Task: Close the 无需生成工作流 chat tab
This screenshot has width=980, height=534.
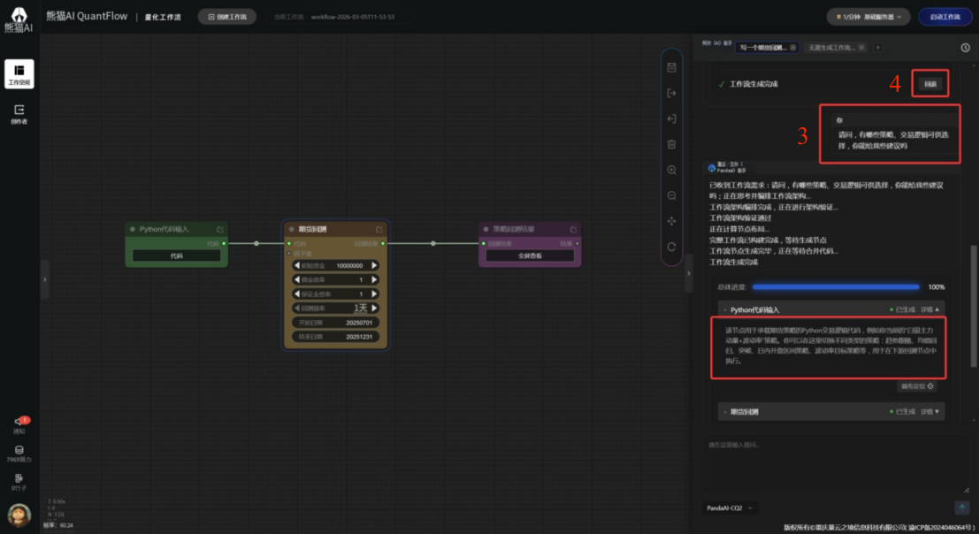Action: point(861,48)
